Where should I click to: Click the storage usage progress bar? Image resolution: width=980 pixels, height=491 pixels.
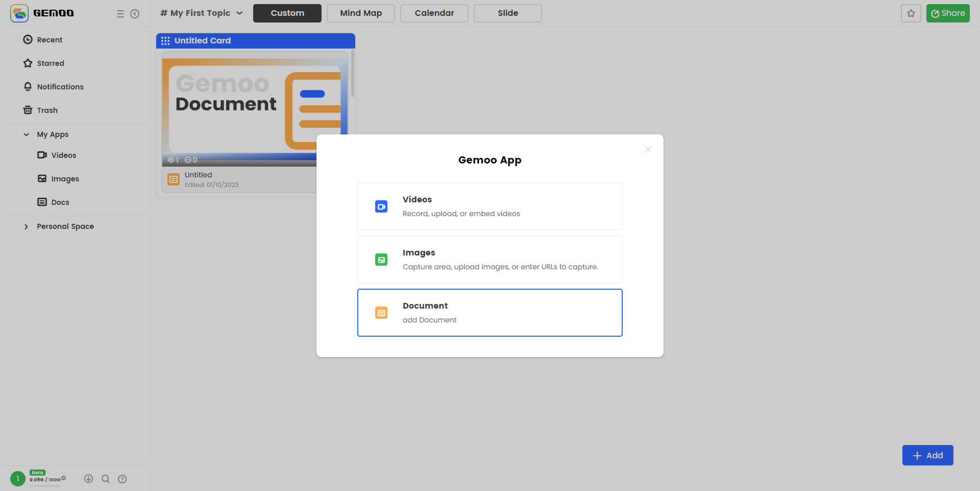[45, 485]
